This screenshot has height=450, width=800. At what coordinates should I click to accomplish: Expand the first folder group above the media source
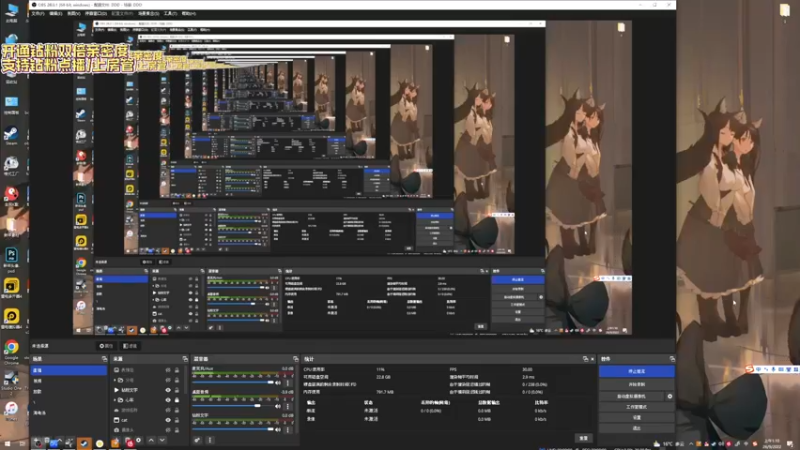114,380
